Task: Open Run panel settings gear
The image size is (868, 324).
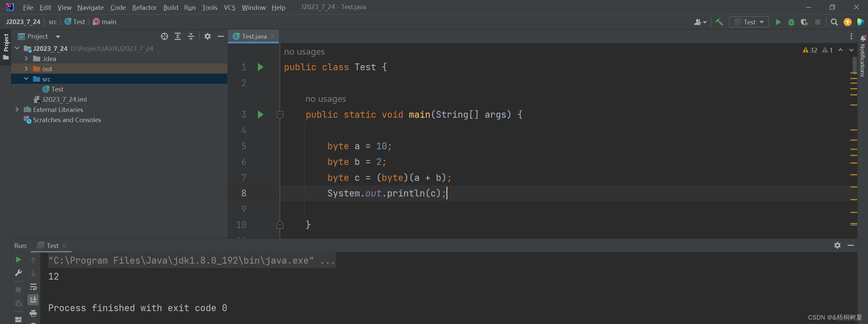Action: (x=837, y=245)
